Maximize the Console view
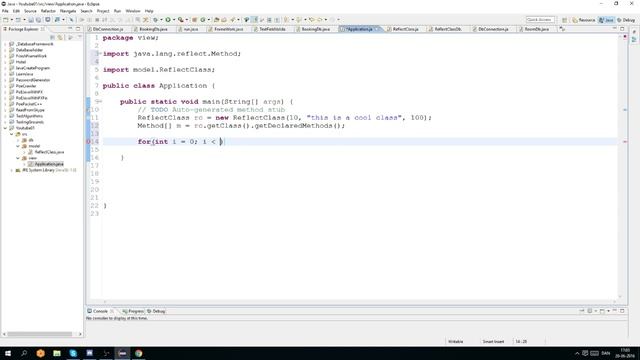The width and height of the screenshot is (640, 360). click(x=622, y=311)
